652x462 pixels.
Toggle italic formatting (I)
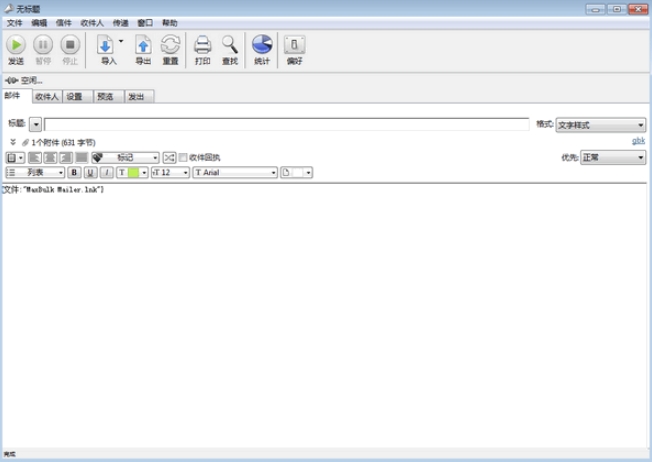(107, 172)
